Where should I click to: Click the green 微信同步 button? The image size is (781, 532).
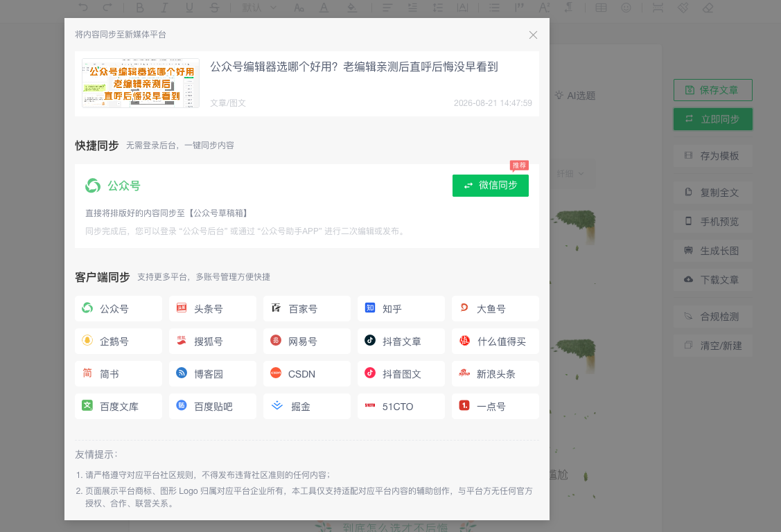[x=490, y=186]
